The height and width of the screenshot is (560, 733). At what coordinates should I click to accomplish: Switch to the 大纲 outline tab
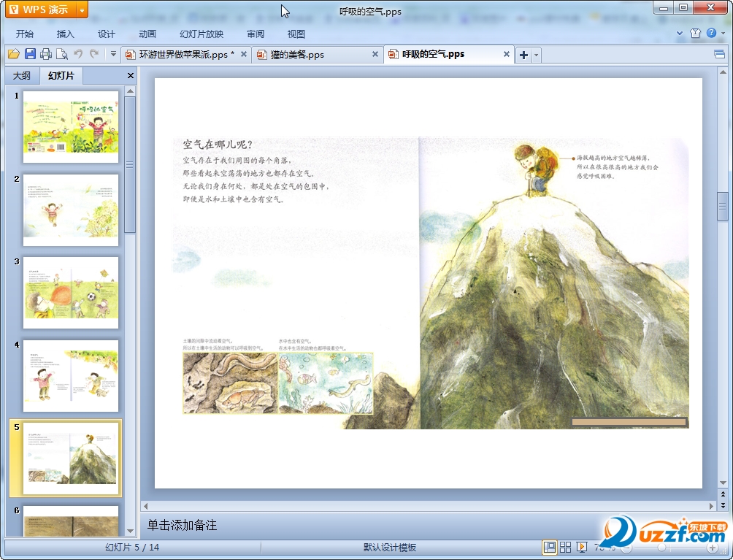pyautogui.click(x=22, y=76)
